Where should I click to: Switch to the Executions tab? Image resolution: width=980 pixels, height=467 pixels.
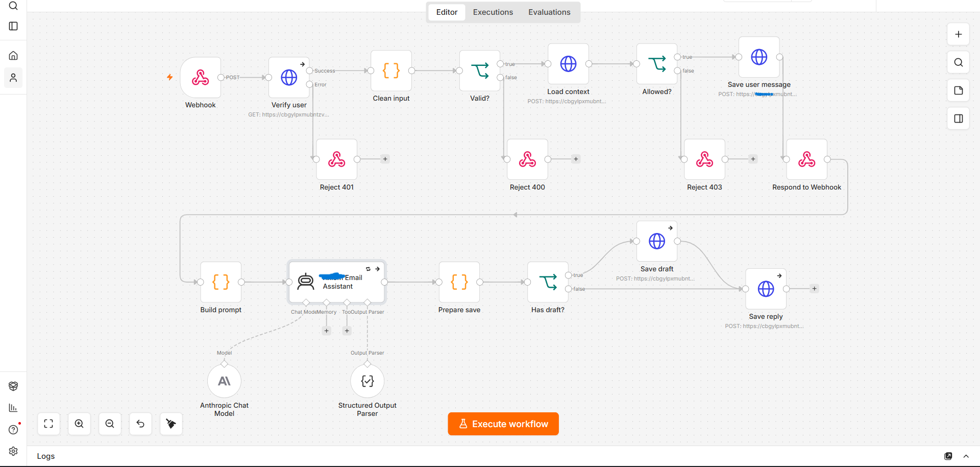pyautogui.click(x=493, y=12)
